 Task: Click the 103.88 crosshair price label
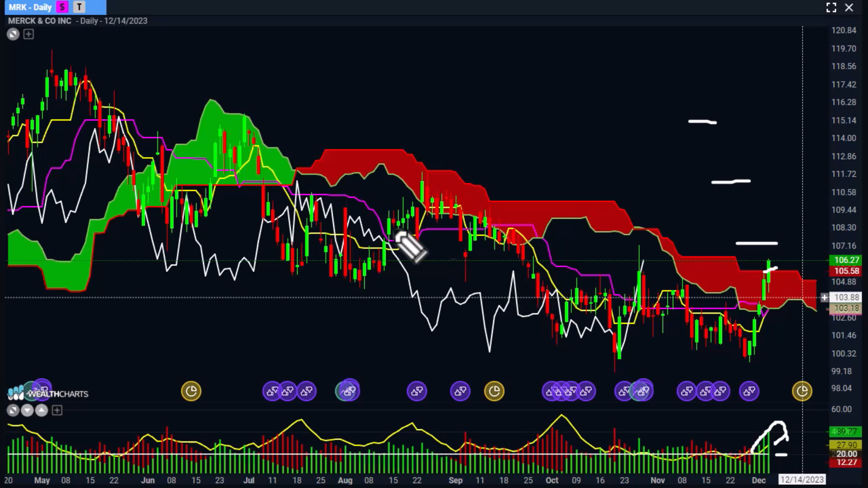coord(846,297)
